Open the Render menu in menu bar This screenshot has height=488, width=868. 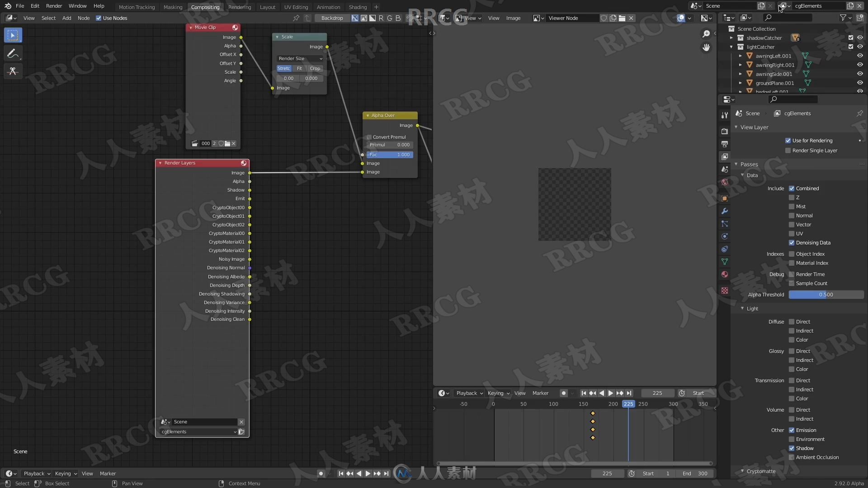click(x=54, y=7)
